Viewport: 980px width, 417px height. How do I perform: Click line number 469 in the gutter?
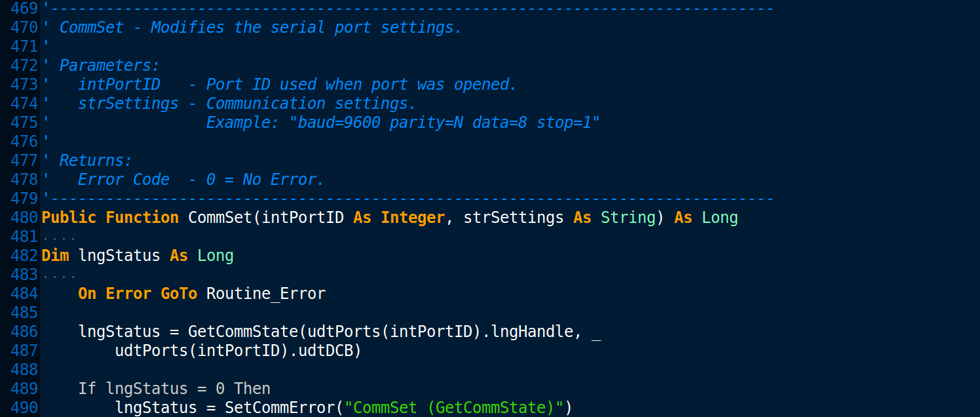tap(25, 9)
